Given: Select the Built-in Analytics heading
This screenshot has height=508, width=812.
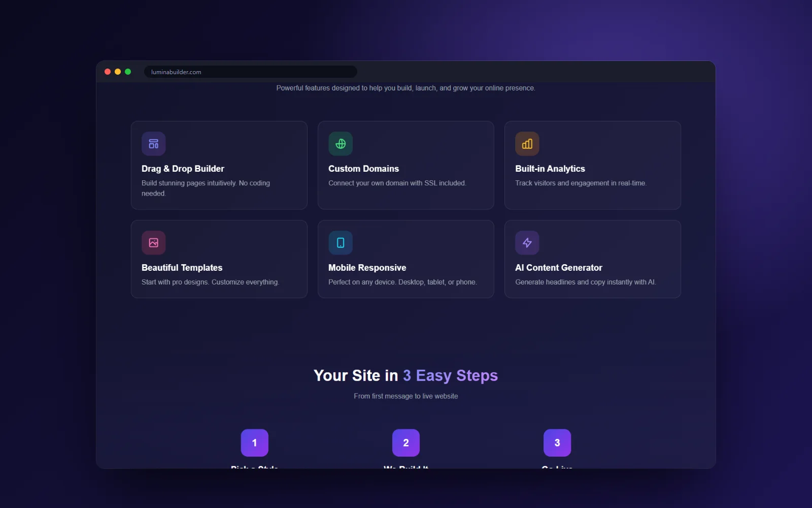Looking at the screenshot, I should click(x=550, y=169).
